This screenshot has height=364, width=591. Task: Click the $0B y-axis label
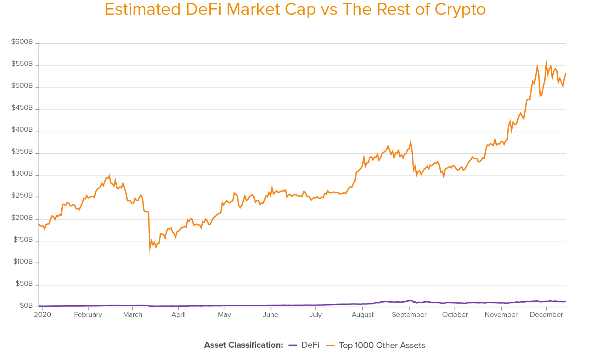pos(26,305)
